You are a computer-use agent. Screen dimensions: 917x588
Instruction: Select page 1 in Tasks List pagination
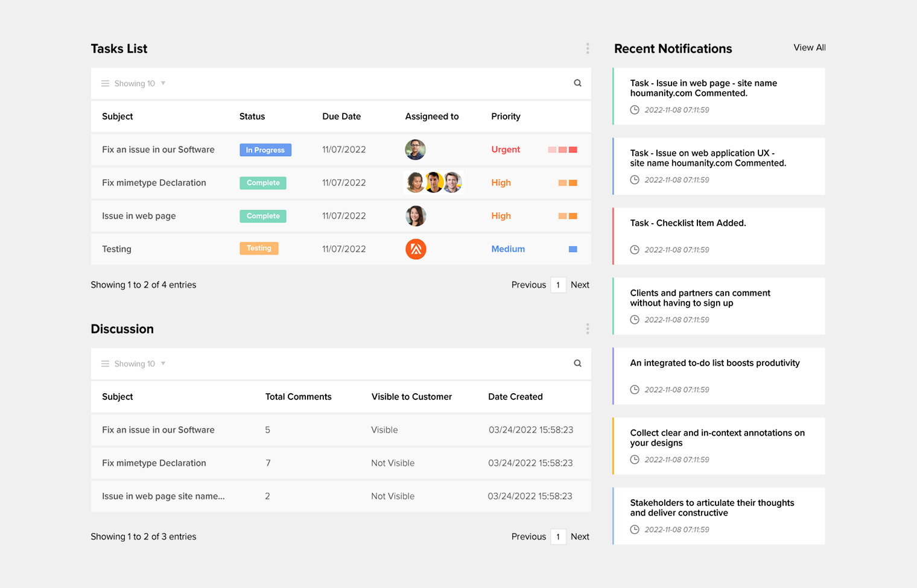tap(558, 285)
